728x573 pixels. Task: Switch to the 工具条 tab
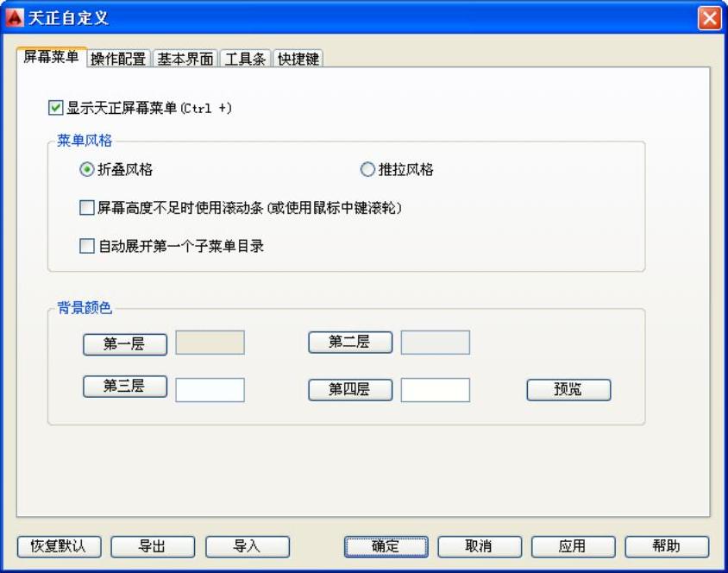coord(245,59)
